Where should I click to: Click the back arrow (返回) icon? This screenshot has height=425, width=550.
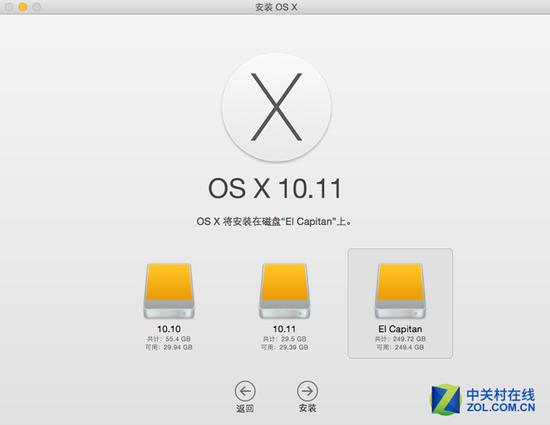(x=245, y=391)
